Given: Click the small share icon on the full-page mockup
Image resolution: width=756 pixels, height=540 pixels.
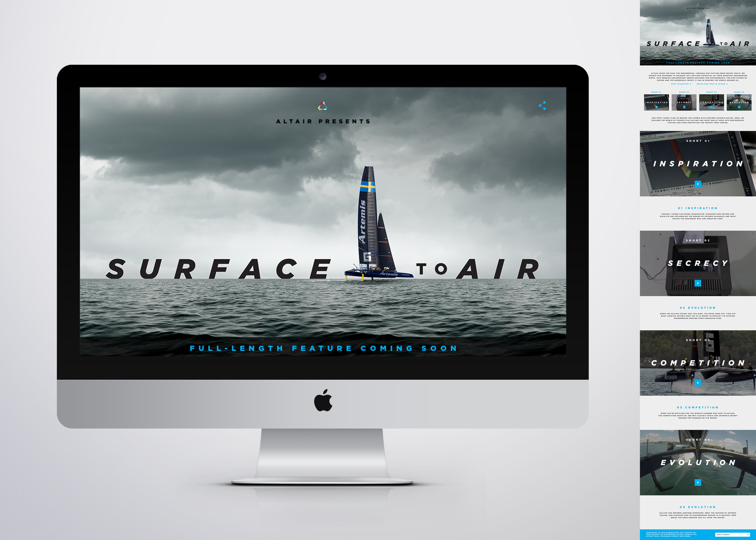Looking at the screenshot, I should coord(750,4).
